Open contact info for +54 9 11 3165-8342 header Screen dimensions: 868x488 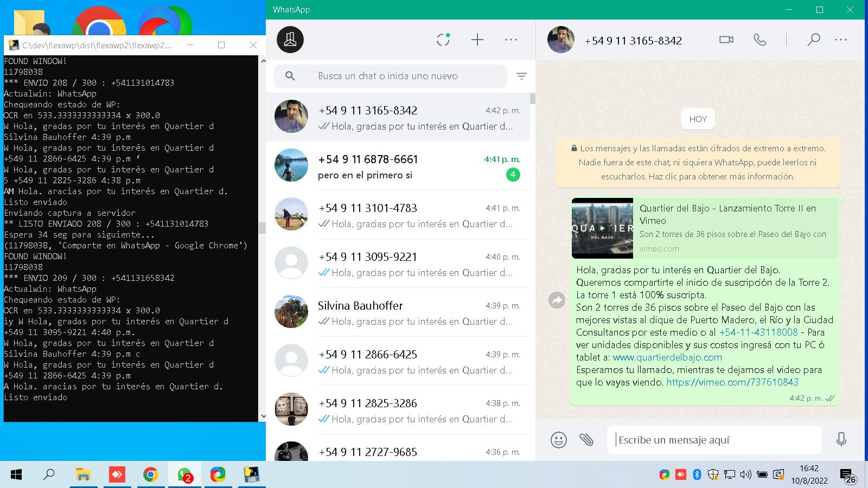[x=633, y=41]
